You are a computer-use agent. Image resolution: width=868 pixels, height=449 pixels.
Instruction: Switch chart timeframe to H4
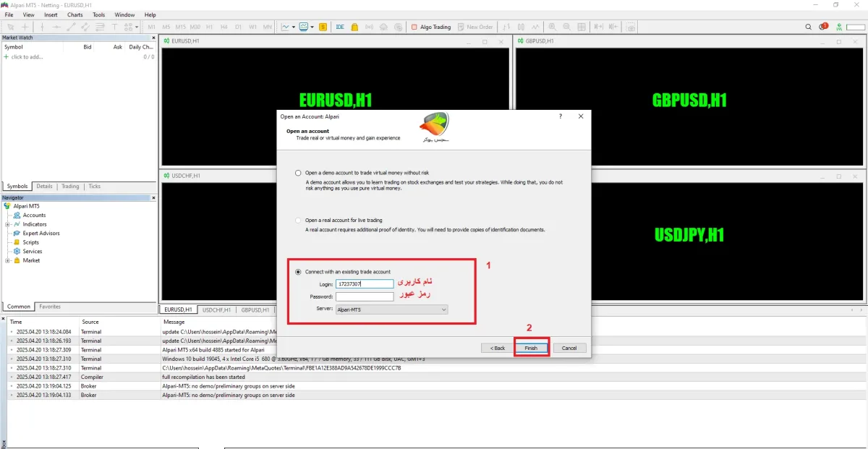(x=224, y=27)
